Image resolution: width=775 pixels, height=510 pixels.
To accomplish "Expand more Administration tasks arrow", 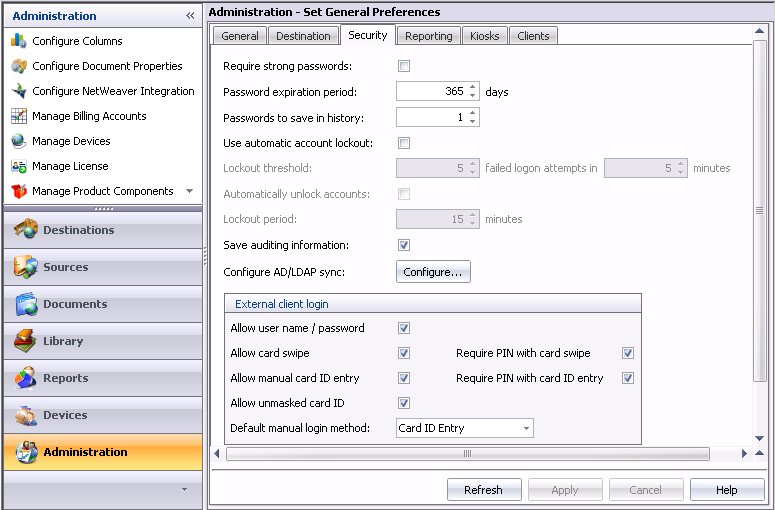I will (x=189, y=191).
